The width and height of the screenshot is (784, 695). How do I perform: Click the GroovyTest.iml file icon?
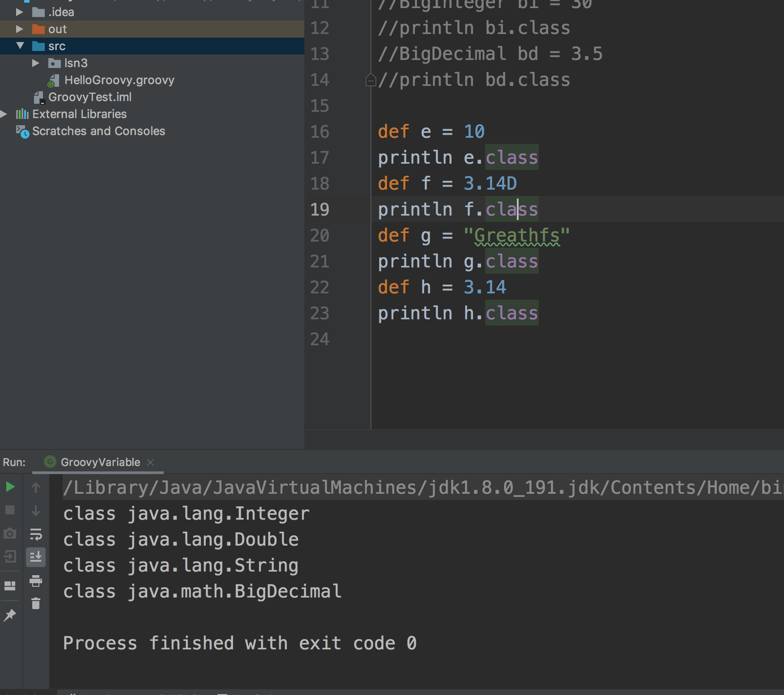coord(39,97)
